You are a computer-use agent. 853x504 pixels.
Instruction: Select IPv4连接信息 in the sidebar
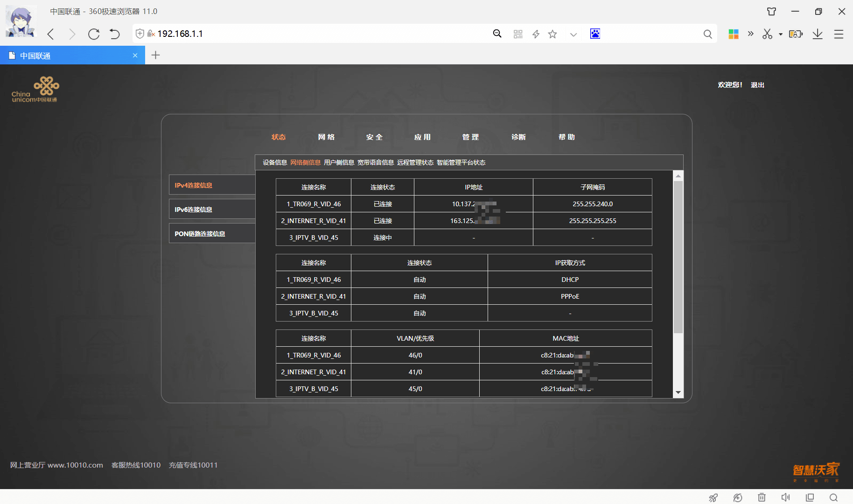[x=212, y=185]
